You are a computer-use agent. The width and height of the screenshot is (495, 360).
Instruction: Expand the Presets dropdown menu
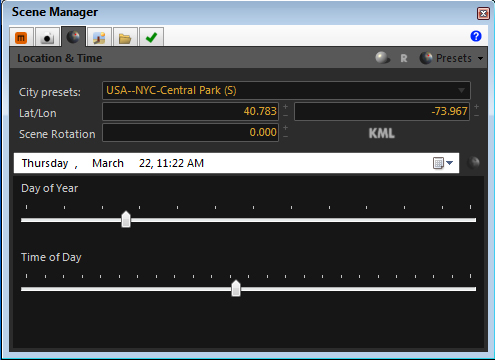point(451,58)
